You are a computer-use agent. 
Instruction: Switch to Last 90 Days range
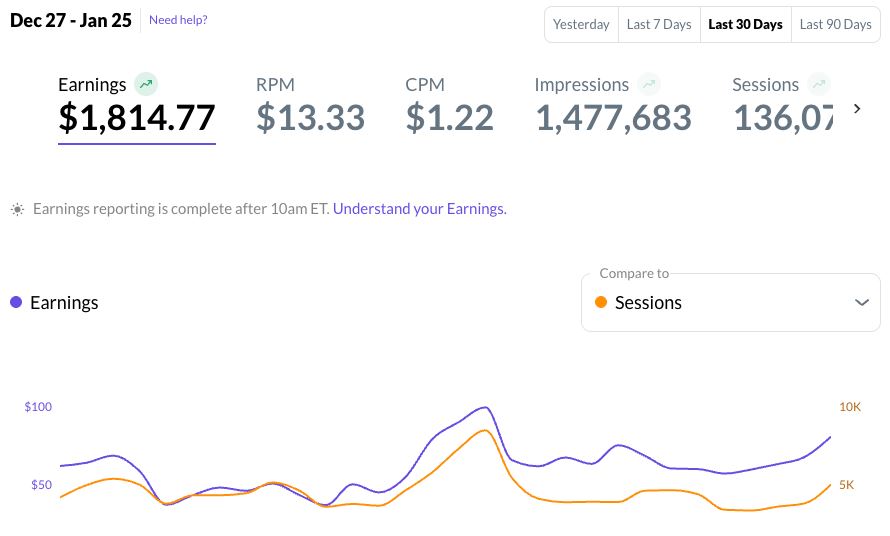click(x=835, y=25)
